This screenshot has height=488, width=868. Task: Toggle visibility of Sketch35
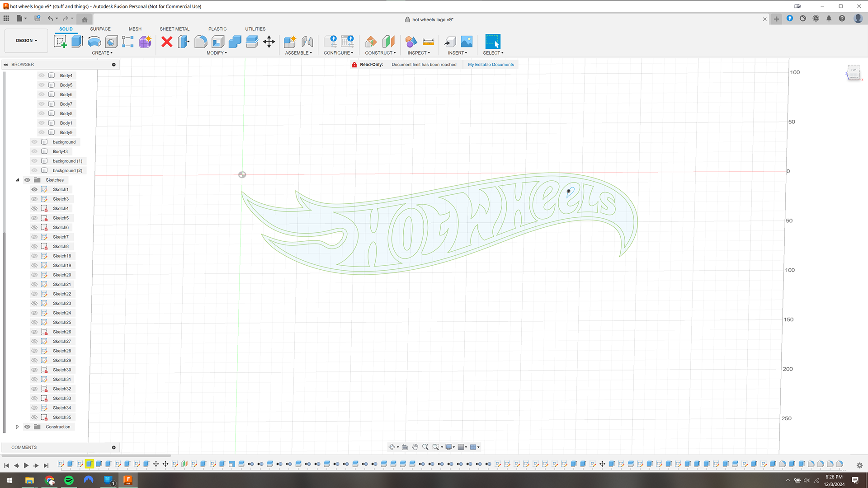coord(34,417)
